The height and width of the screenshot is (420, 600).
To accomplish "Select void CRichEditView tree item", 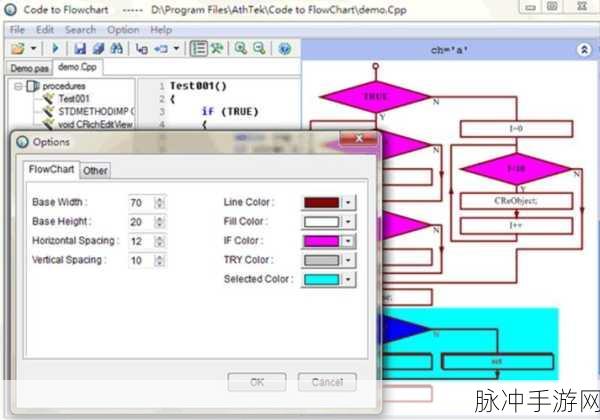I will click(95, 124).
